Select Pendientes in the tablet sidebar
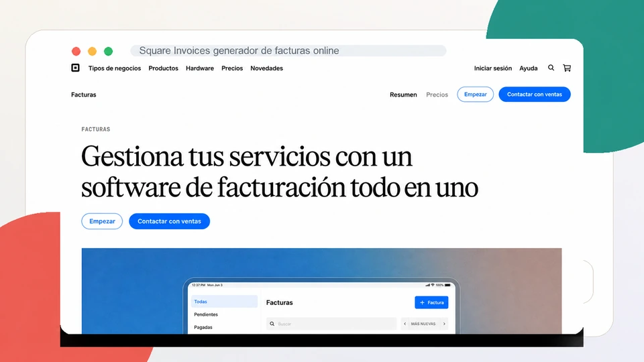The height and width of the screenshot is (362, 644). pos(206,314)
